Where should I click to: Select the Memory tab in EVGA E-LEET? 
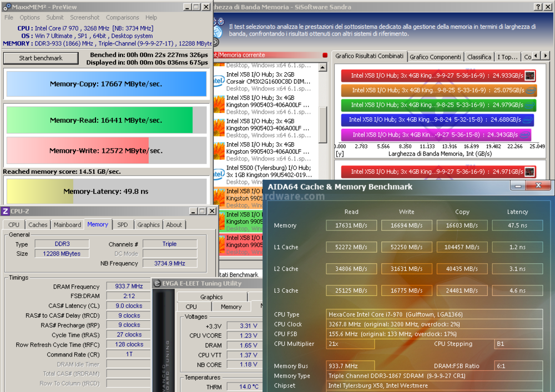coord(231,306)
